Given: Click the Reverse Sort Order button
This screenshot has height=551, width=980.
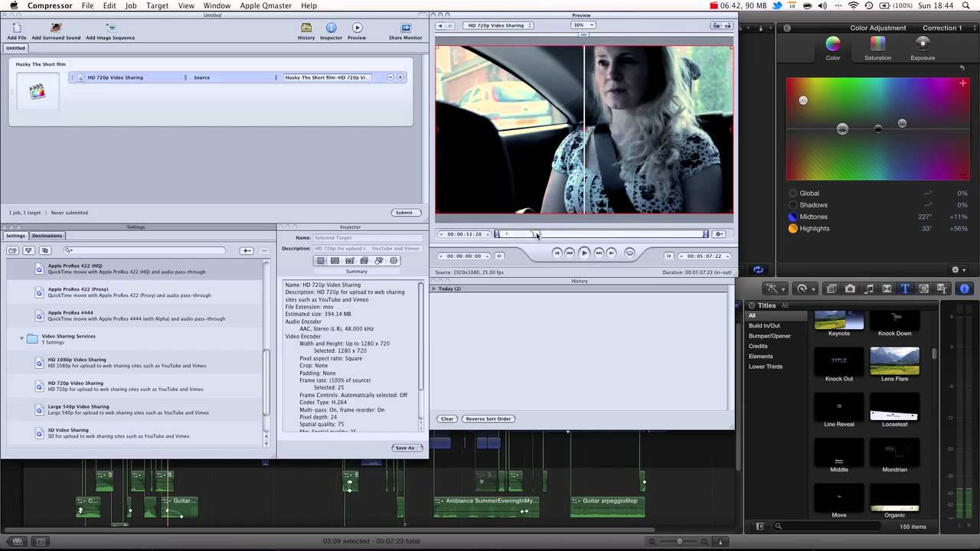Looking at the screenshot, I should coord(488,419).
